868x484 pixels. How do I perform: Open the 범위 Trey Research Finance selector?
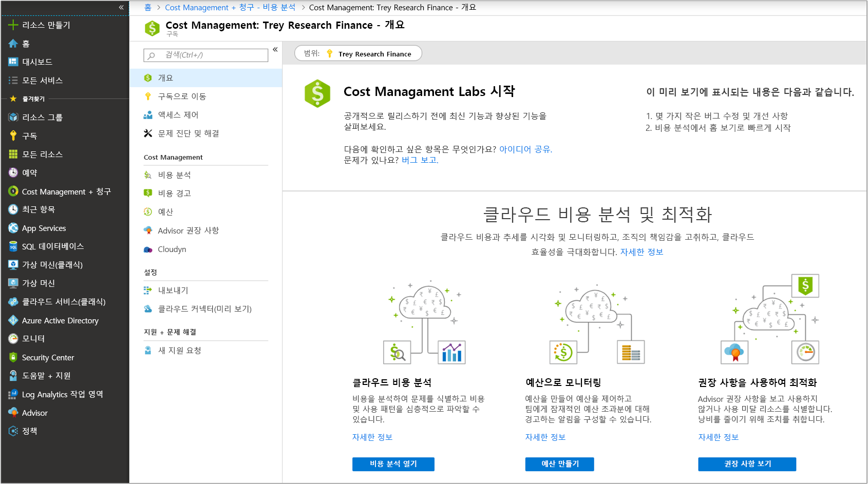358,53
